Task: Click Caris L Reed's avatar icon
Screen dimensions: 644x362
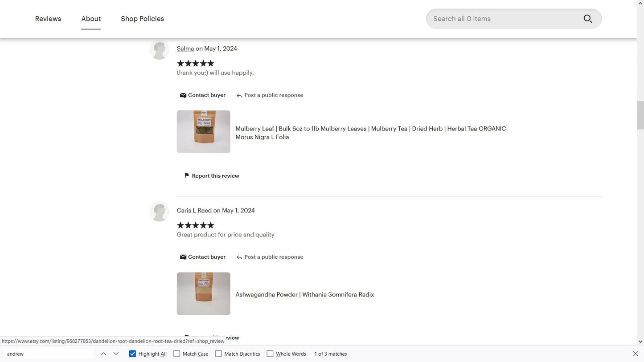Action: pyautogui.click(x=159, y=212)
